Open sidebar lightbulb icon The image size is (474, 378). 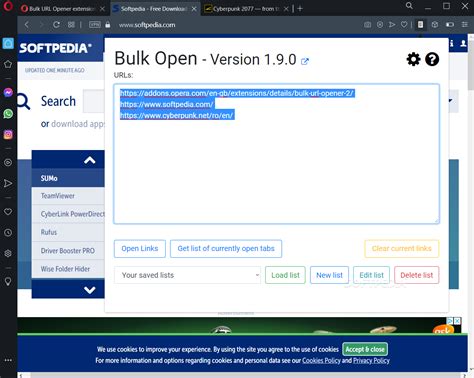click(8, 281)
